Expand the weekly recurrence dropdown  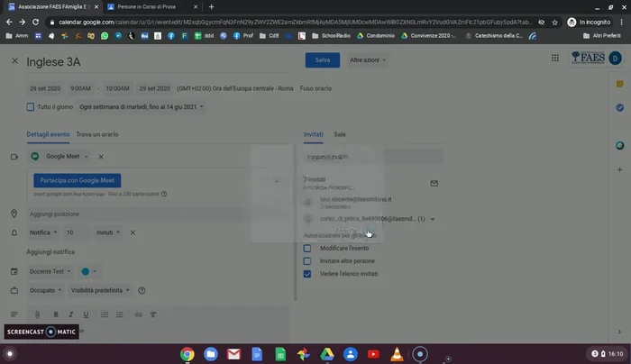[142, 107]
